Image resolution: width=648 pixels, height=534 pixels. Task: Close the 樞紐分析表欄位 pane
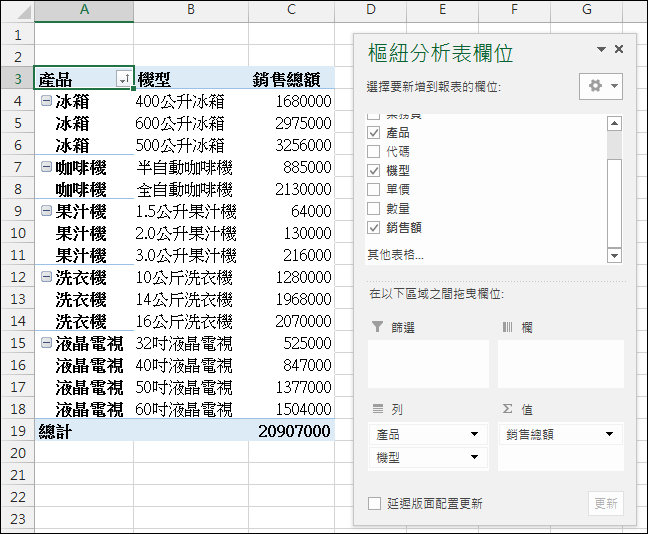point(619,49)
